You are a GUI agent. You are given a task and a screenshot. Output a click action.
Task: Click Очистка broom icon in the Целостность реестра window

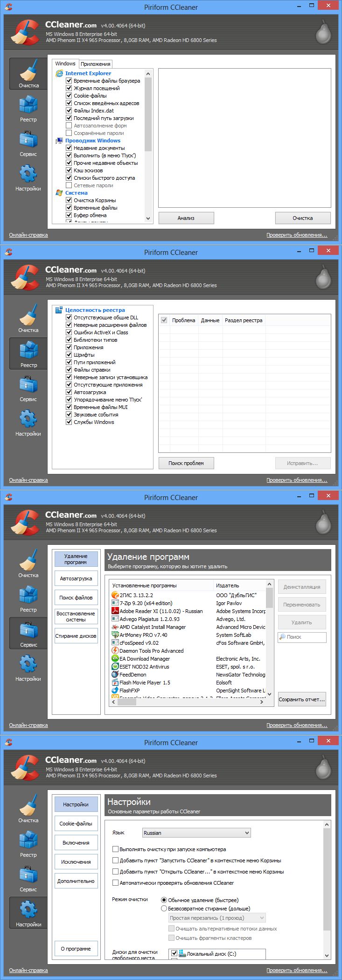tap(28, 315)
